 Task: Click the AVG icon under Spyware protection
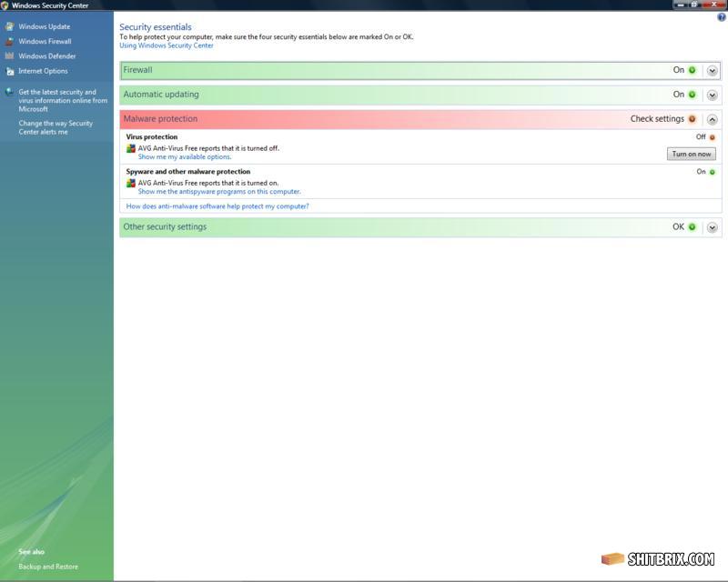coord(131,183)
